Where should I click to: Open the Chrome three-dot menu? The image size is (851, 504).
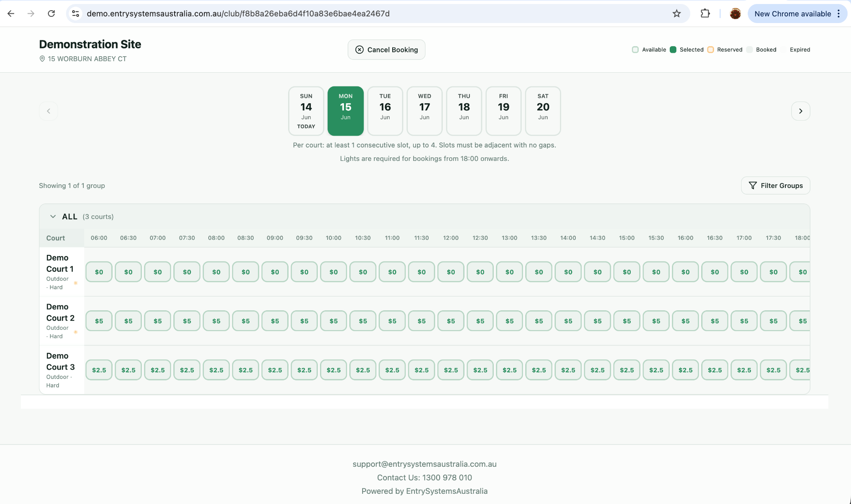coord(839,14)
